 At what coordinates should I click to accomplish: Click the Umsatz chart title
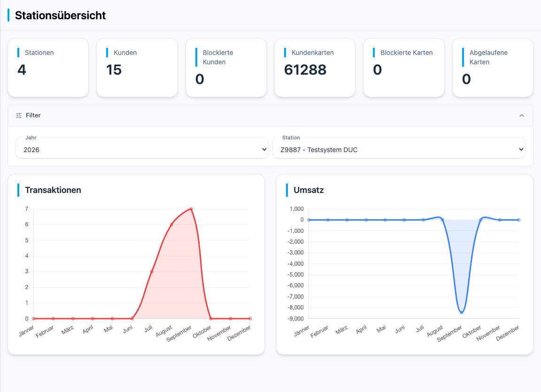point(309,190)
